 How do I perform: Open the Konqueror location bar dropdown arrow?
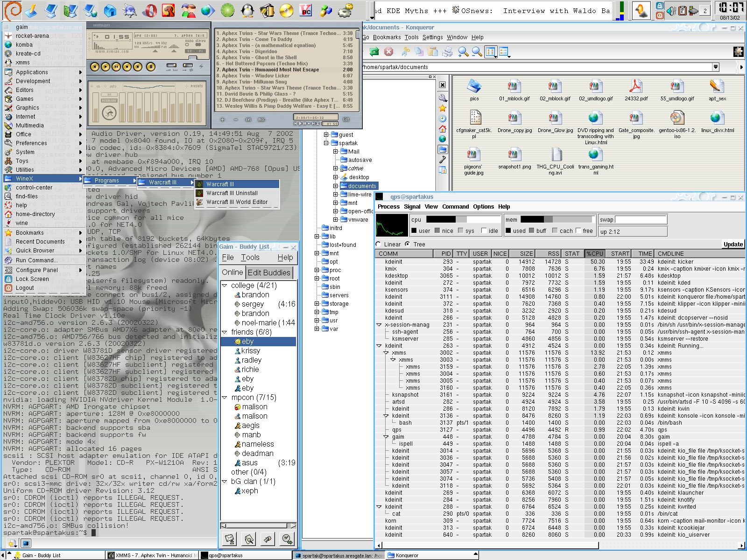716,67
